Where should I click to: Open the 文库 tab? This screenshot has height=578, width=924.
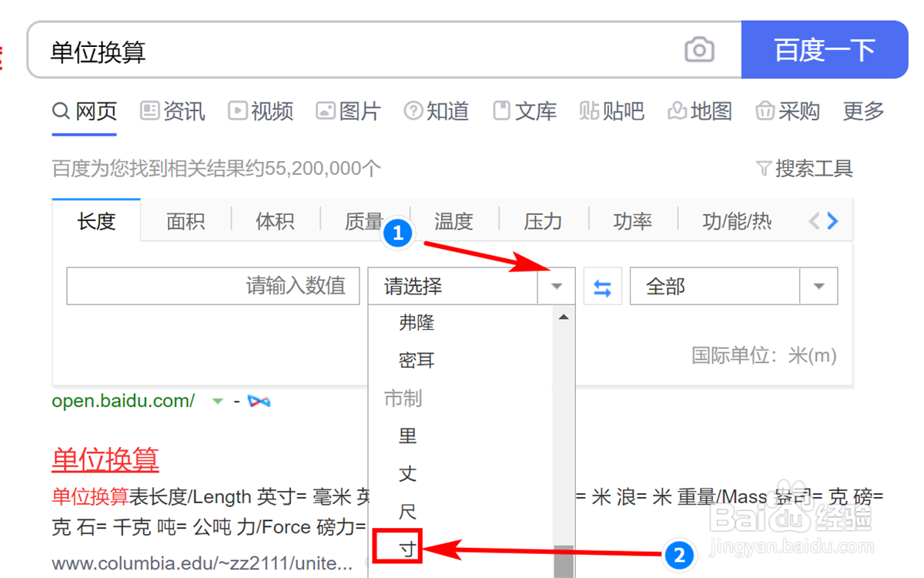(525, 112)
